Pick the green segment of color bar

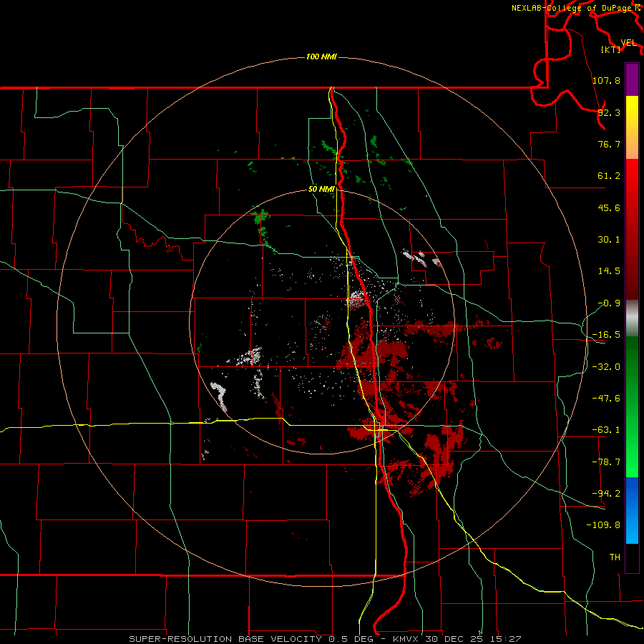[x=632, y=407]
